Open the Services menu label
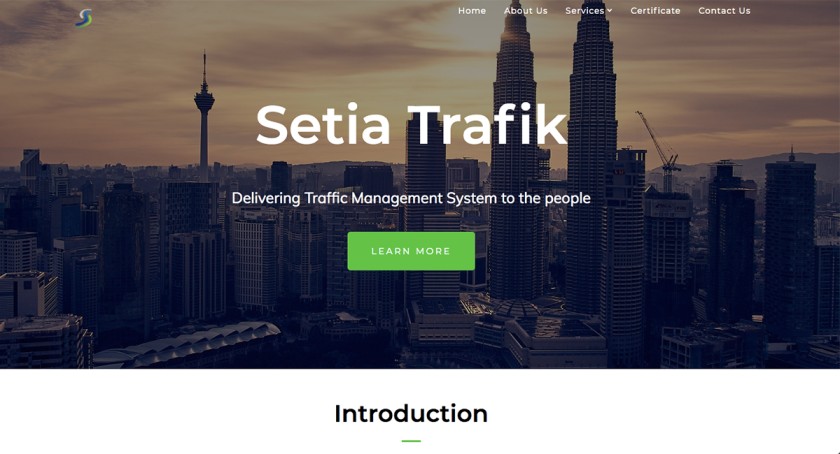The width and height of the screenshot is (840, 454). 584,11
